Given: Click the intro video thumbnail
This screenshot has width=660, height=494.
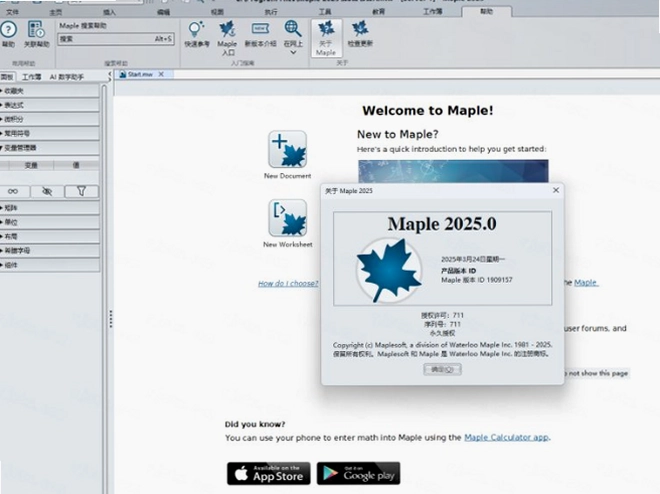Looking at the screenshot, I should 453,171.
